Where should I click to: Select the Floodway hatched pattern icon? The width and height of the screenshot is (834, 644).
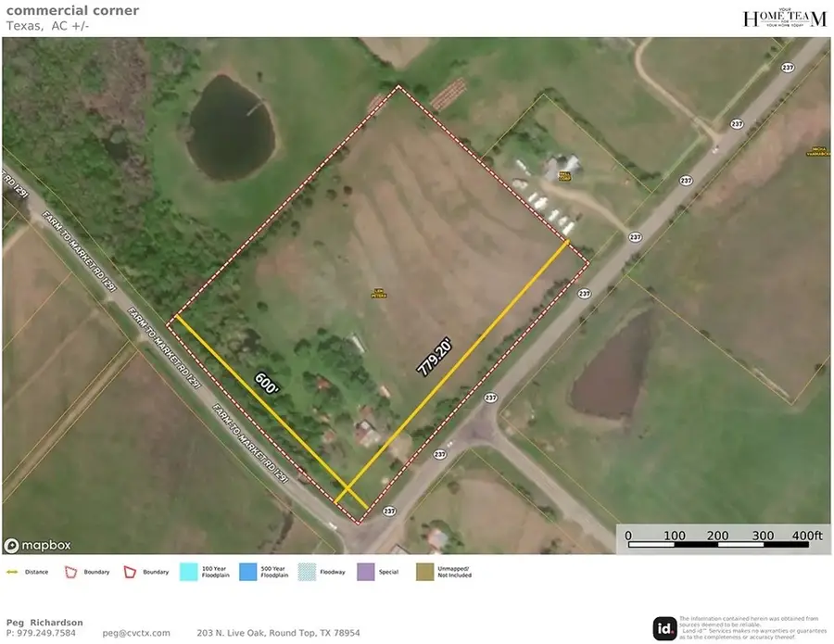pos(306,572)
